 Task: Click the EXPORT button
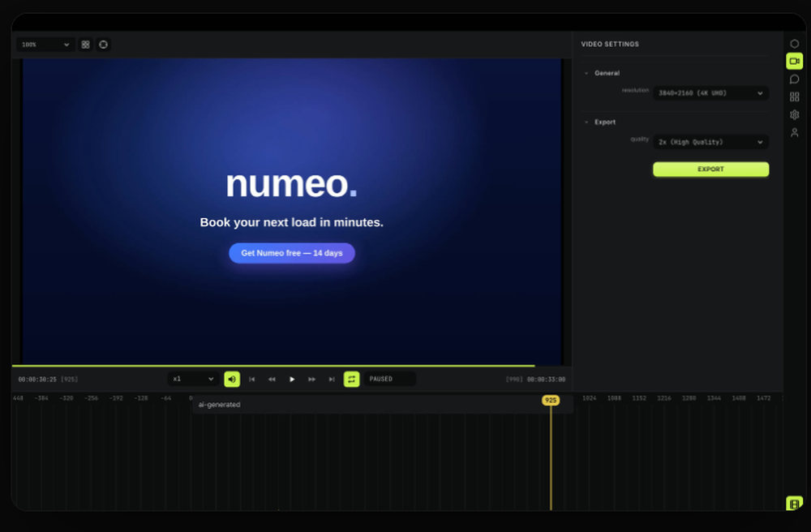(x=710, y=169)
